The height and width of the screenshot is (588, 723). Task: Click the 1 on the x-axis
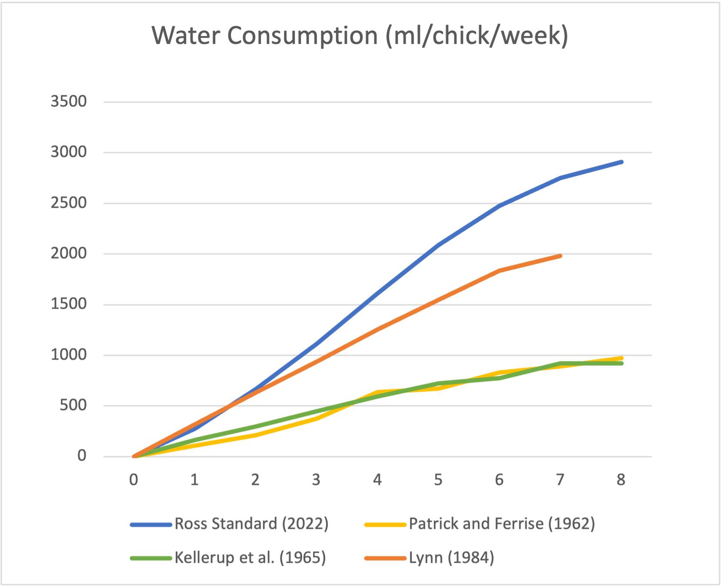(194, 480)
